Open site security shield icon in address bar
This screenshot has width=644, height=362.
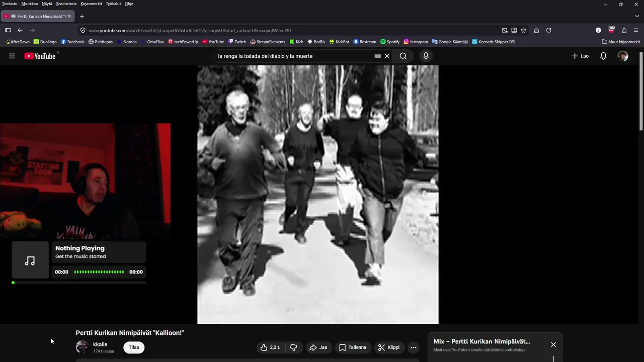(x=83, y=30)
